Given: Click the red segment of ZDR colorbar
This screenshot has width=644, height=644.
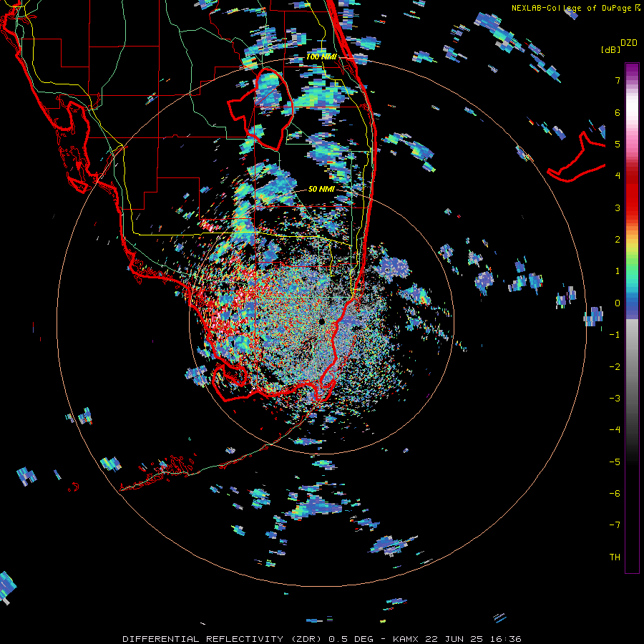Looking at the screenshot, I should tap(632, 193).
